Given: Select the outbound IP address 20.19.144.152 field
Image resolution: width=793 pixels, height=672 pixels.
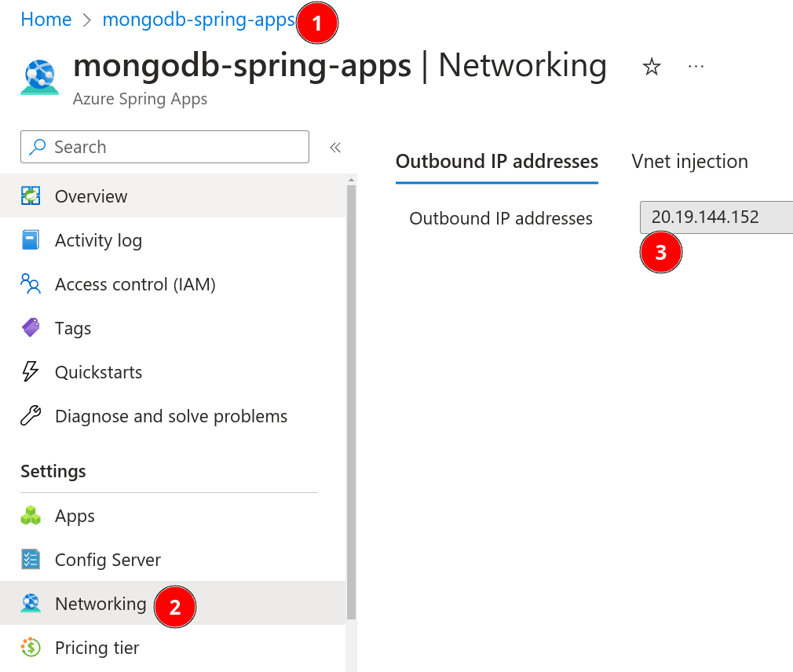Looking at the screenshot, I should pyautogui.click(x=714, y=217).
